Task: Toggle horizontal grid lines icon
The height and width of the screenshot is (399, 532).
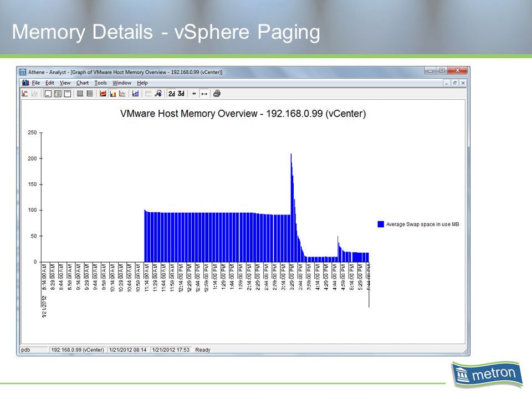Action: point(90,94)
